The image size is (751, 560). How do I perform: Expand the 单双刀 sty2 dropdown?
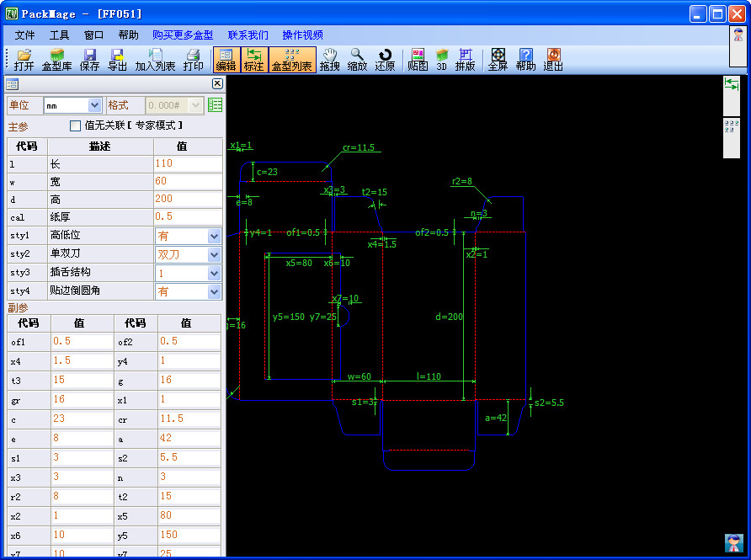[x=214, y=254]
